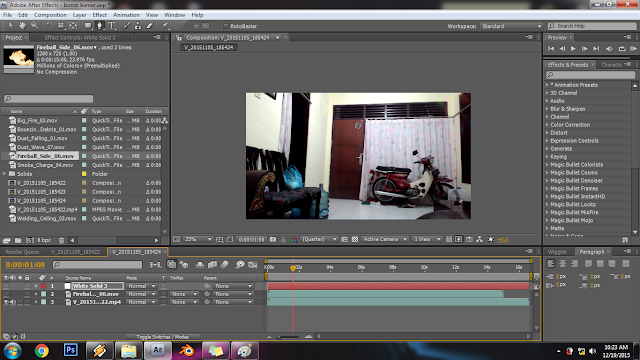This screenshot has width=640, height=360.
Task: Click Toggle Switches / Modes button
Action: 162,337
